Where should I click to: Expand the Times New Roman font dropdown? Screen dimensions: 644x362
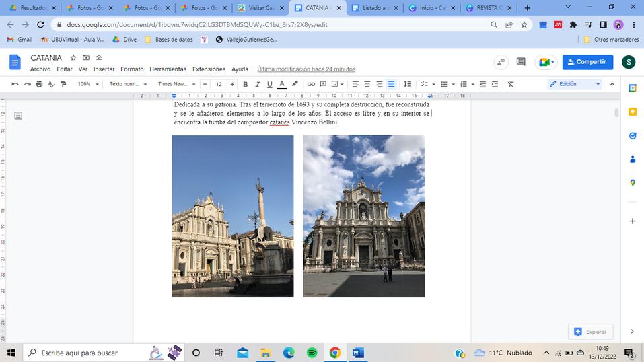click(x=177, y=84)
